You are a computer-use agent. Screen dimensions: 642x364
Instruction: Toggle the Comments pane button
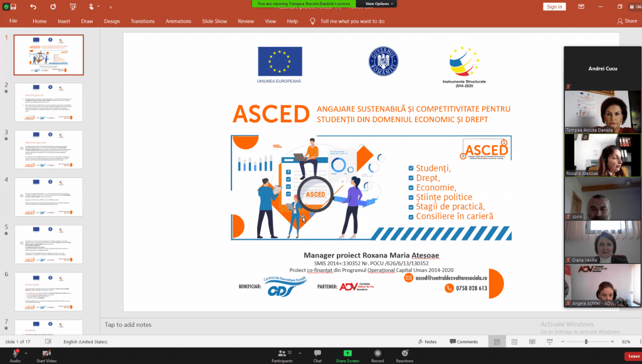pos(463,341)
